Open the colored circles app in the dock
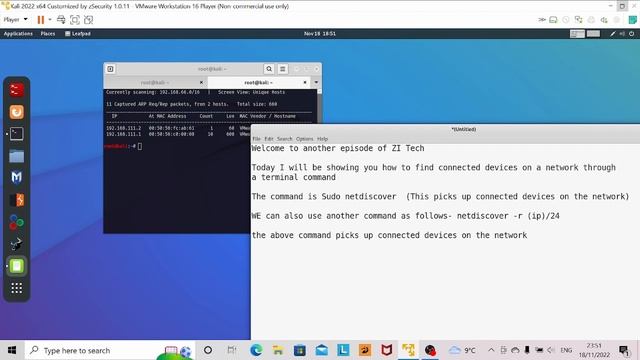 click(17, 222)
